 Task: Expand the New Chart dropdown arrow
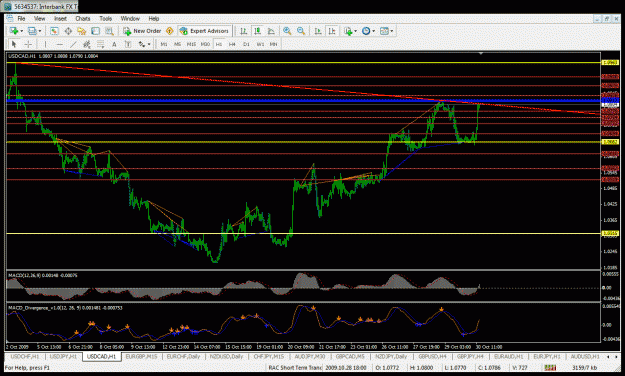[x=21, y=31]
